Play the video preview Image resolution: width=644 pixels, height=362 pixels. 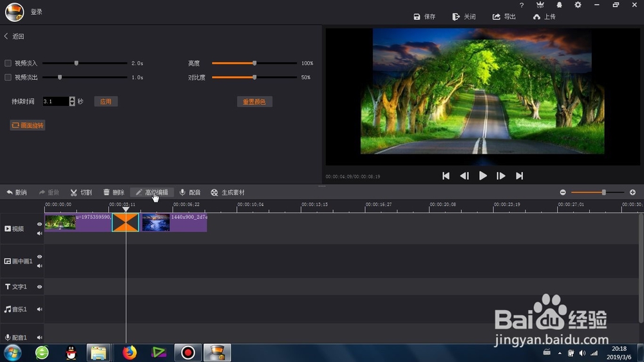click(483, 176)
